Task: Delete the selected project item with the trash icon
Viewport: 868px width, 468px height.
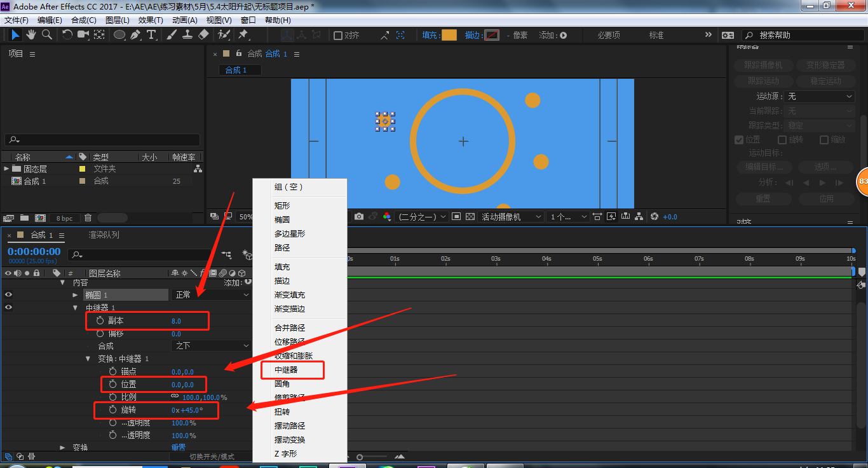Action: [88, 218]
